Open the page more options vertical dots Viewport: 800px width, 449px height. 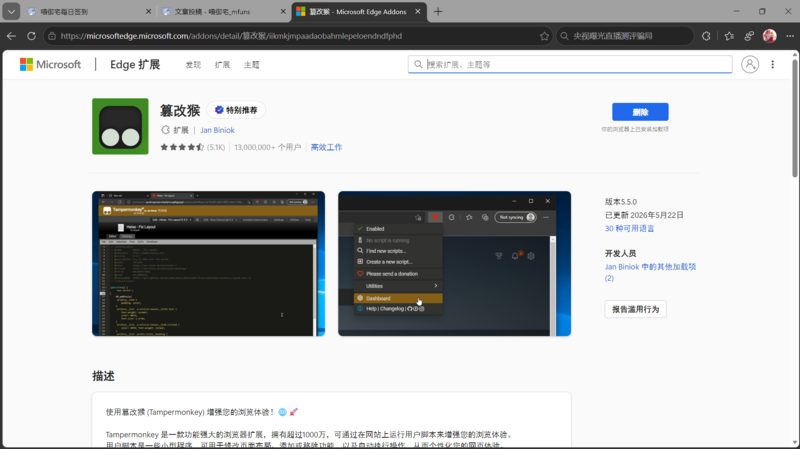click(772, 64)
